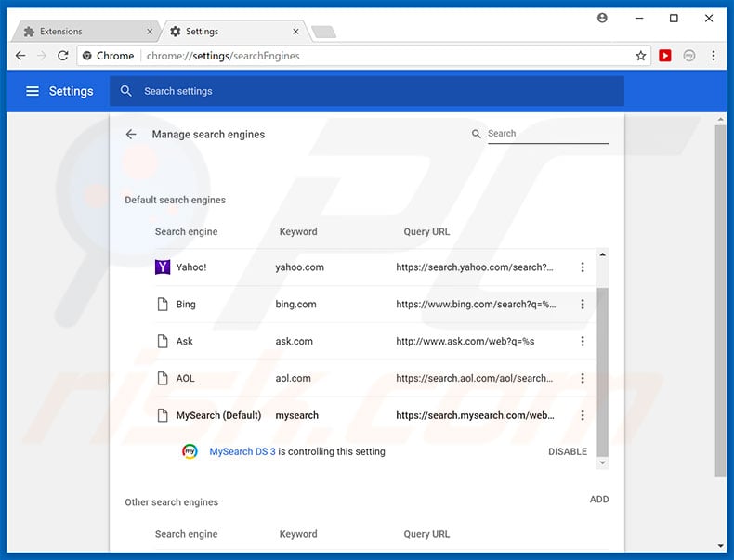Add another search engine
This screenshot has width=734, height=560.
[599, 500]
